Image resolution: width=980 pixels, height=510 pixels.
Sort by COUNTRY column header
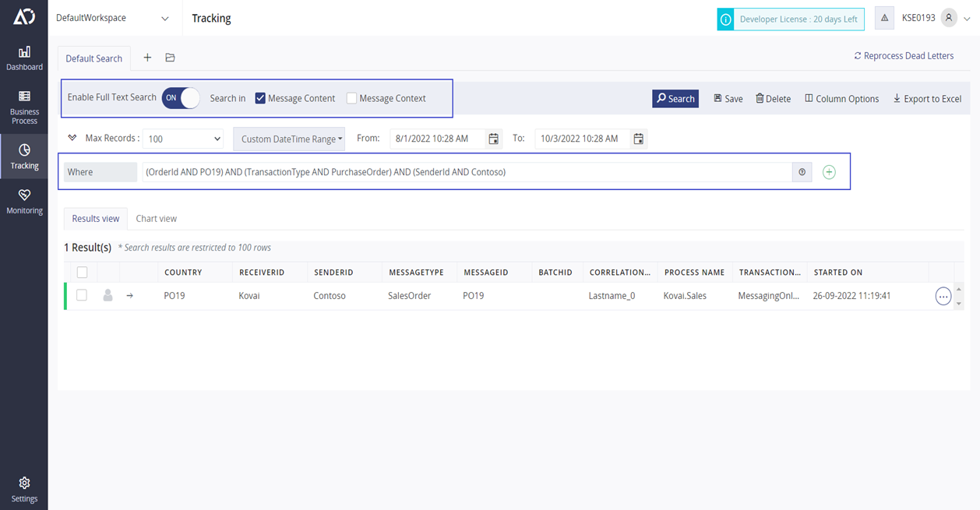tap(183, 273)
